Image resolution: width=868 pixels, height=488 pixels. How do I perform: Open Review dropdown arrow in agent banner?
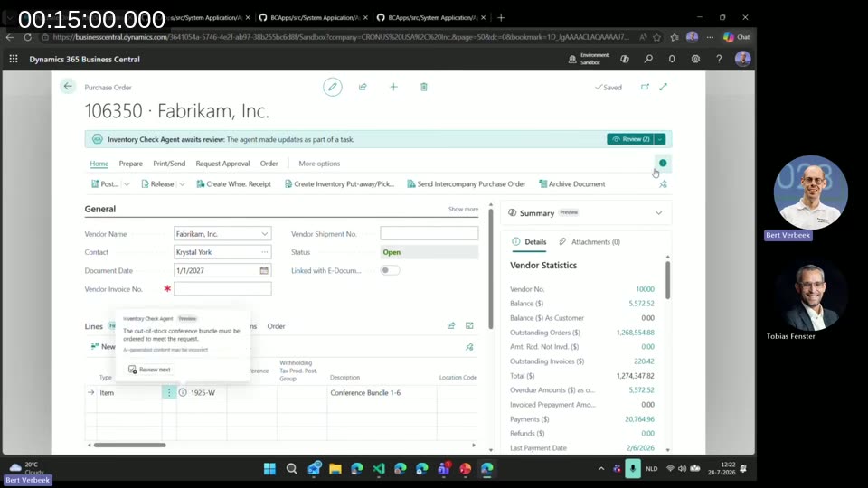click(660, 139)
